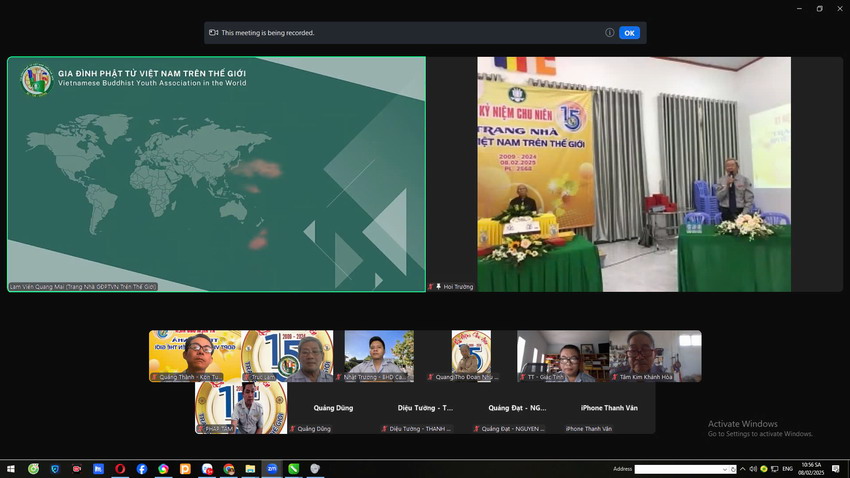Open Tâm Kim Khánh Hòa participant video
This screenshot has height=478, width=850.
(655, 356)
